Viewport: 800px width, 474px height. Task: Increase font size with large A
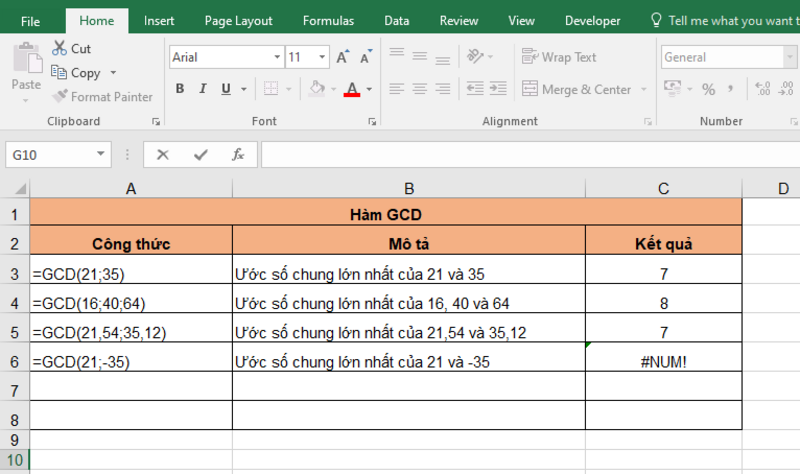point(343,57)
